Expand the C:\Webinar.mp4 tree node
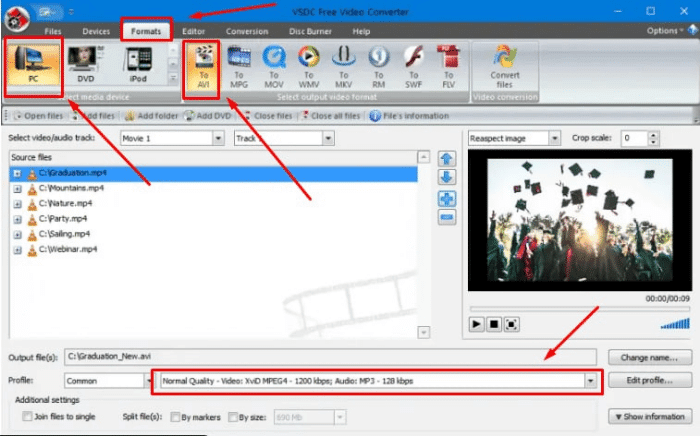Viewport: 700px width, 438px height. (x=17, y=250)
